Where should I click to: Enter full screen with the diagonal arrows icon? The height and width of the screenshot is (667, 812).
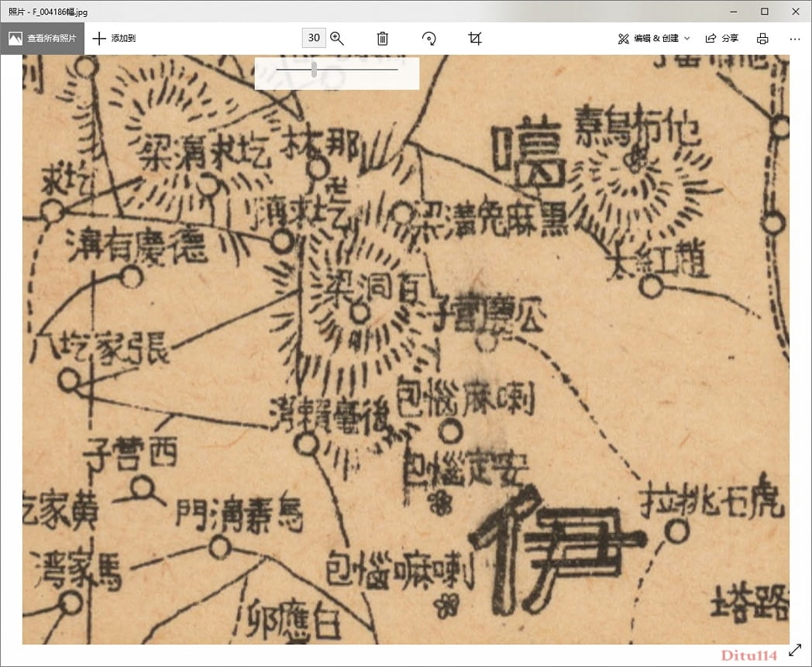[x=795, y=650]
